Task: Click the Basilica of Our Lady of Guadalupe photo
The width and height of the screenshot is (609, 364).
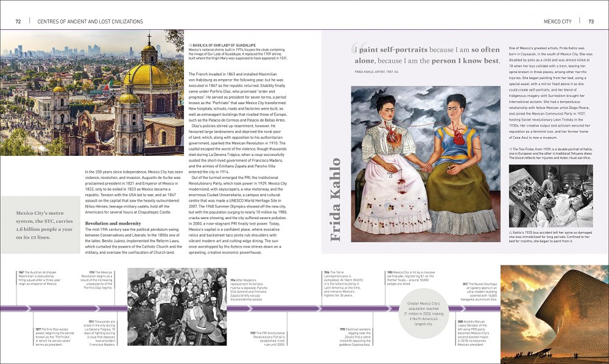Action: point(92,93)
